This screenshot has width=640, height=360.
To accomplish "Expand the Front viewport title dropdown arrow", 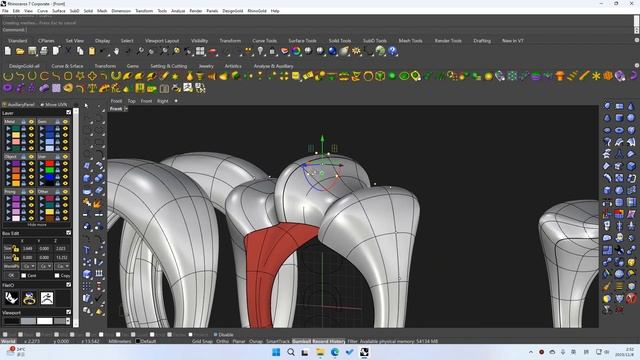I will tap(126, 109).
